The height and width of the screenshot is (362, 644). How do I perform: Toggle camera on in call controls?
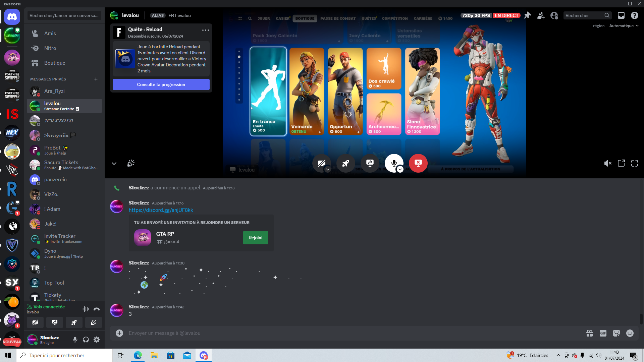coord(322,163)
